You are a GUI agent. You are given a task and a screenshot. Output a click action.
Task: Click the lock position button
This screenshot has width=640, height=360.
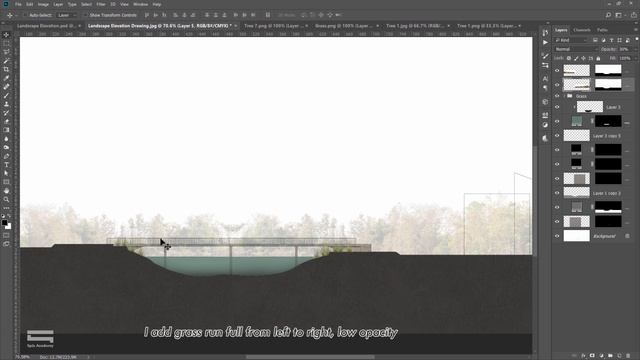coord(583,58)
